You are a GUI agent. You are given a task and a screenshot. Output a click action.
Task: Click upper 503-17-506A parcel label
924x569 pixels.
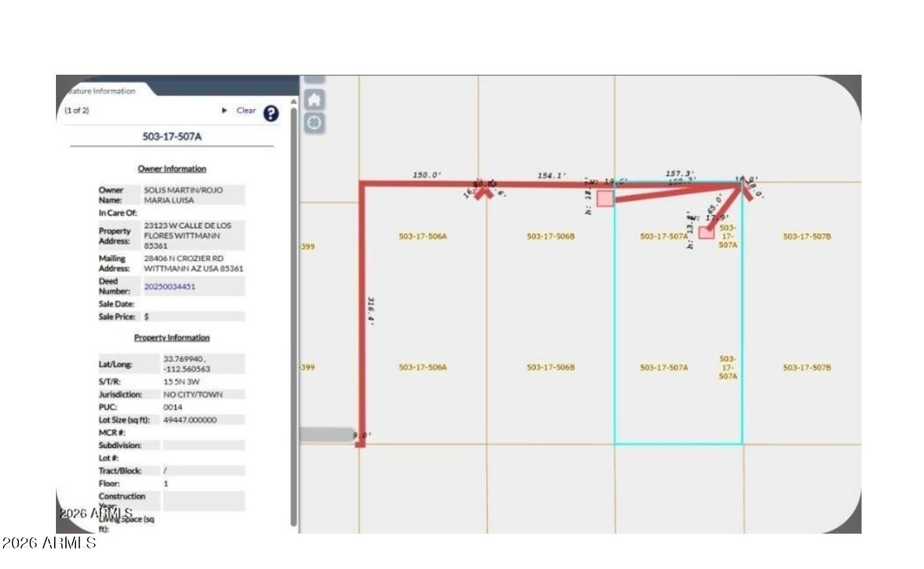[423, 236]
